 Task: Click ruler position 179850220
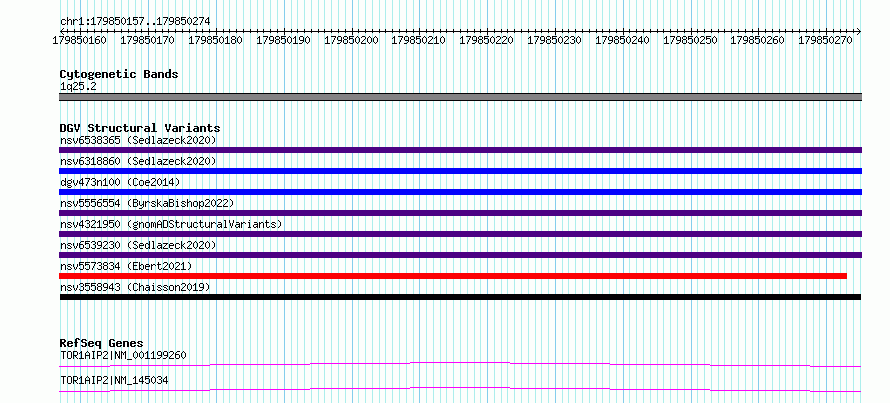click(486, 40)
